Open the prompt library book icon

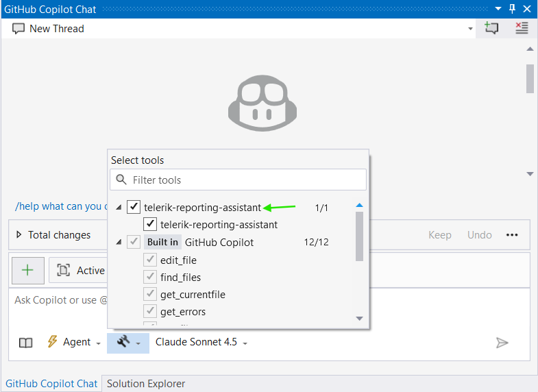click(x=26, y=343)
